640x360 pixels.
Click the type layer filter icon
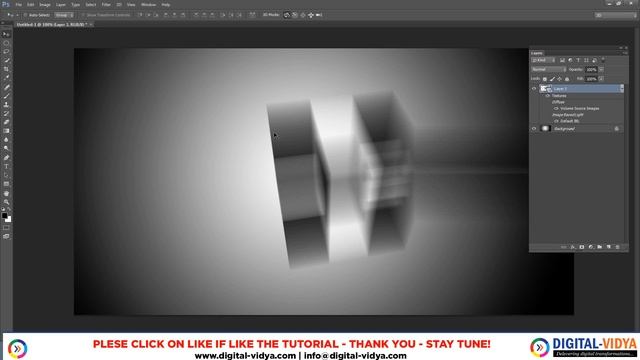click(578, 60)
